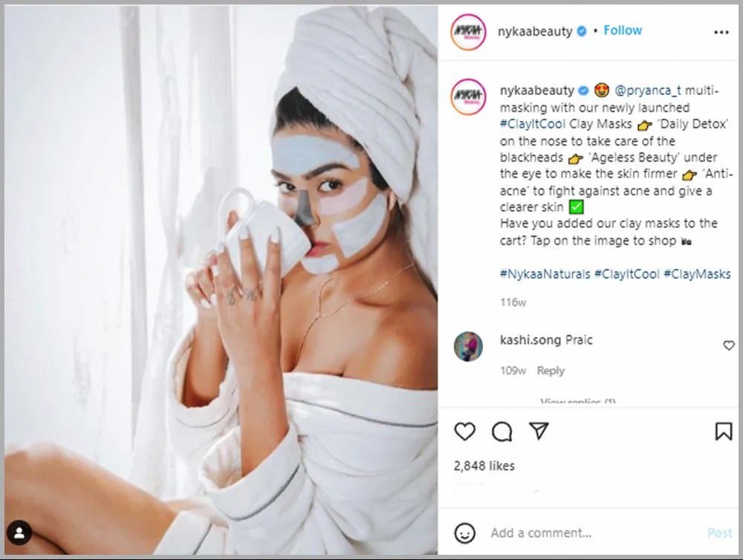Open the @pryanca_t mention link
This screenshot has width=743, height=560.
(647, 90)
